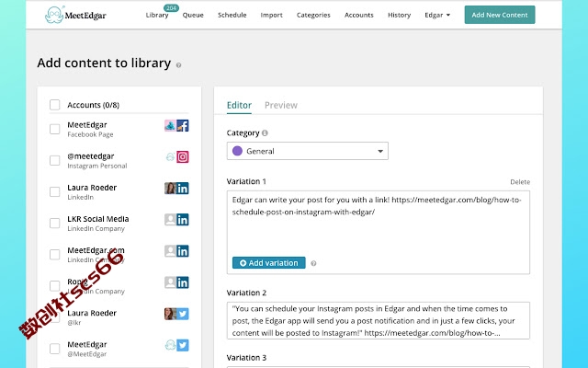Click the Twitter icon for Laura Roeder @lkr
The width and height of the screenshot is (588, 368).
(183, 314)
